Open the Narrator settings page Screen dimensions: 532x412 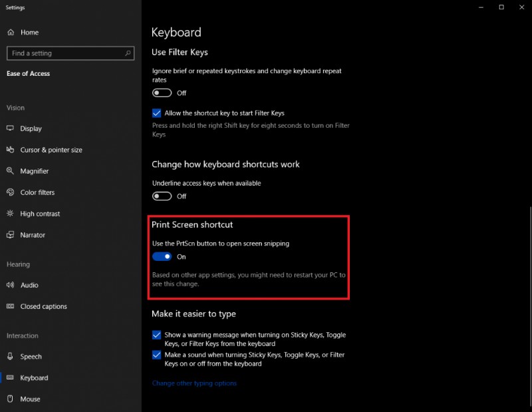coord(35,235)
